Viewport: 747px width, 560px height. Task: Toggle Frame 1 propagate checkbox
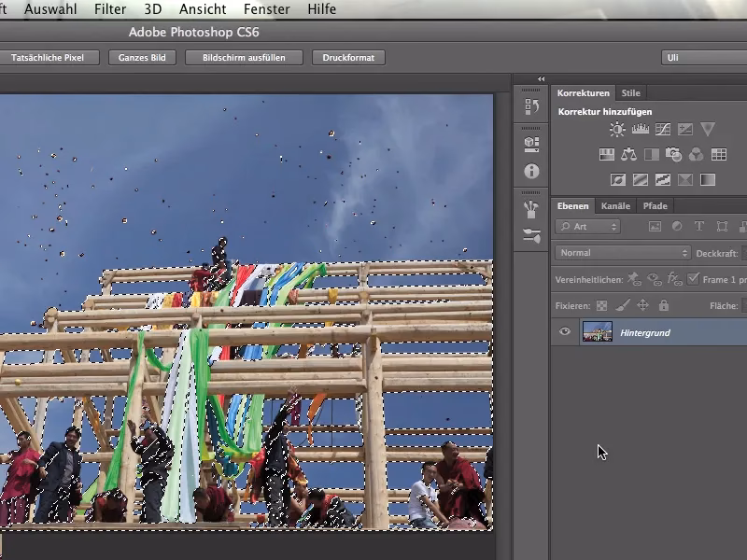[x=693, y=278]
